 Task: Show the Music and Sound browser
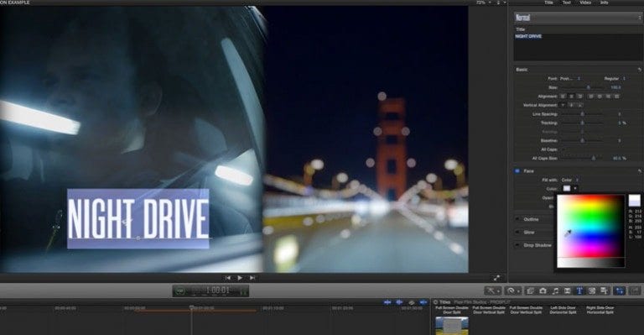tap(555, 291)
